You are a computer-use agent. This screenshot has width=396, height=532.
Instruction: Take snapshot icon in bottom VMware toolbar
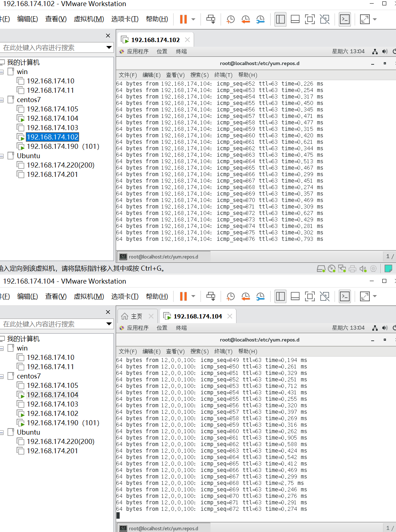point(230,296)
